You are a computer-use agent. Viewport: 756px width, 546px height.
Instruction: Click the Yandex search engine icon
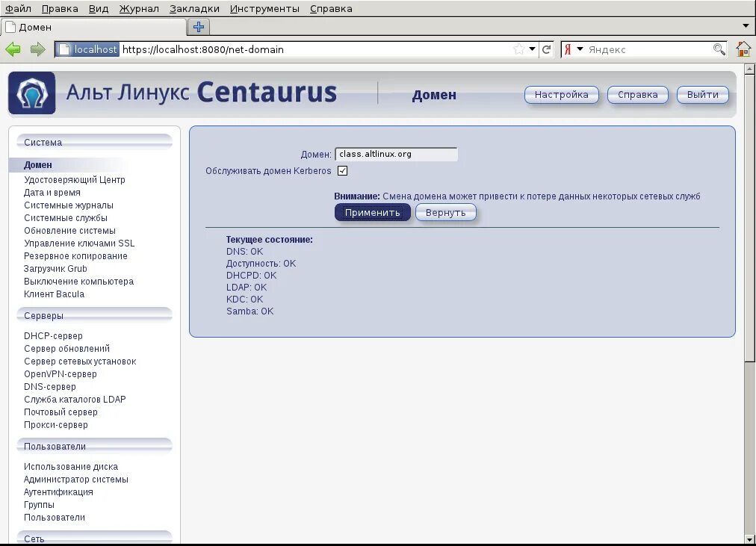click(568, 49)
